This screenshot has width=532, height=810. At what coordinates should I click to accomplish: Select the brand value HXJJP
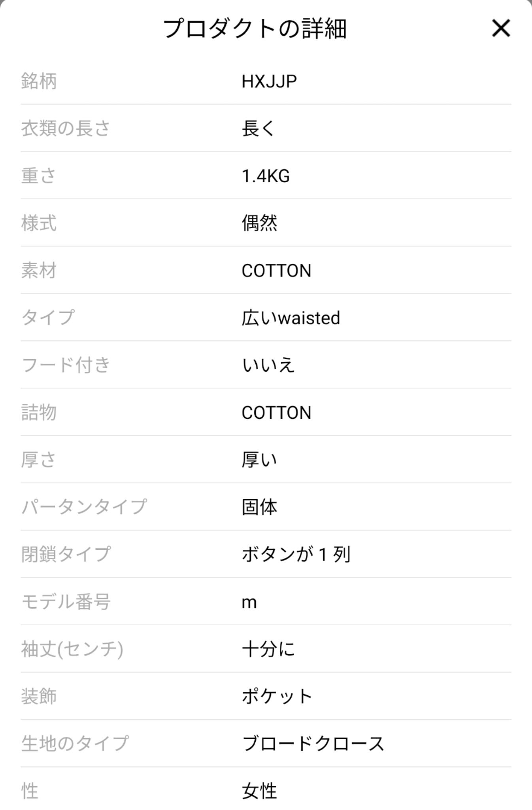(x=269, y=81)
